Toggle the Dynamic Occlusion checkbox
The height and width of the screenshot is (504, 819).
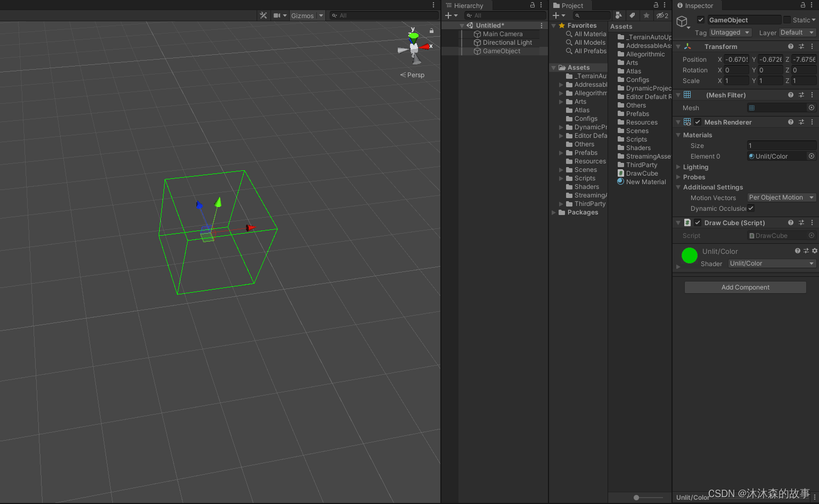point(751,208)
